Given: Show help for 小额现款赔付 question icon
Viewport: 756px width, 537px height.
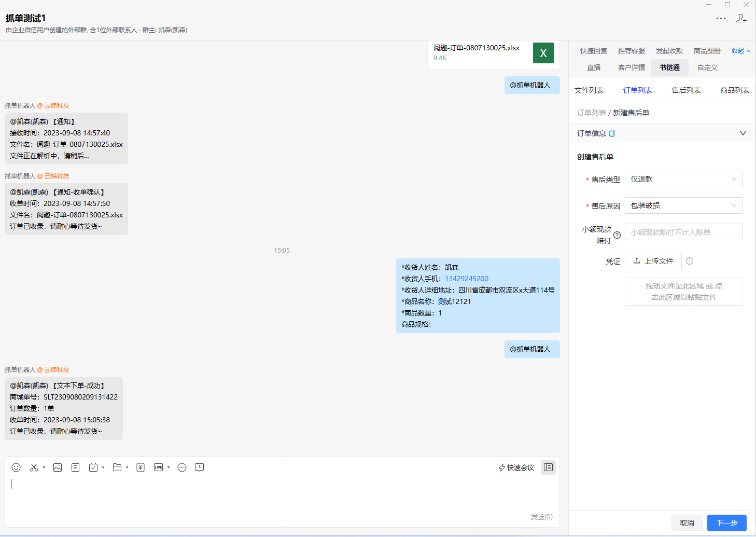Looking at the screenshot, I should pos(617,235).
